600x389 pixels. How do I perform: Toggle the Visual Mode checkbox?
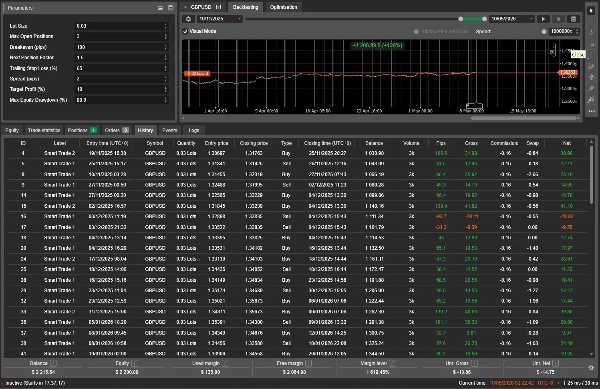click(x=185, y=31)
